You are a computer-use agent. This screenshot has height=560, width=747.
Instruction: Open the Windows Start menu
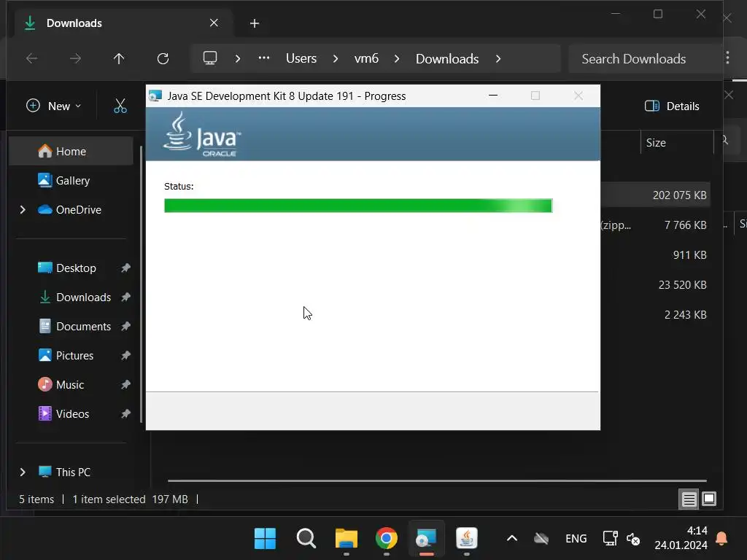tap(265, 539)
